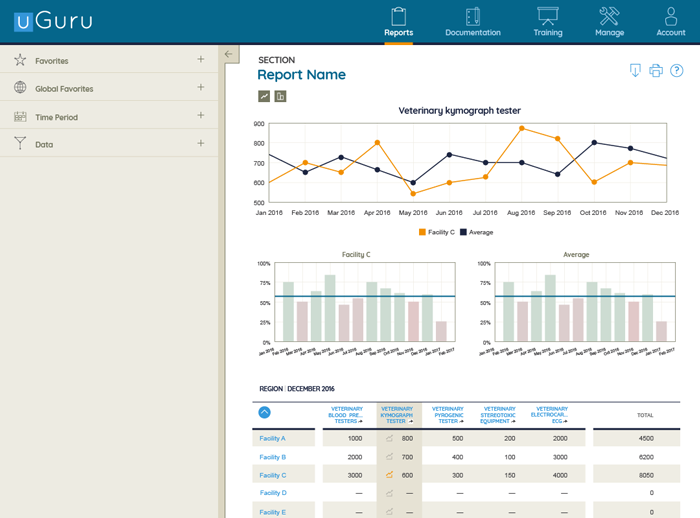
Task: Switch to line chart view icon
Action: [264, 97]
